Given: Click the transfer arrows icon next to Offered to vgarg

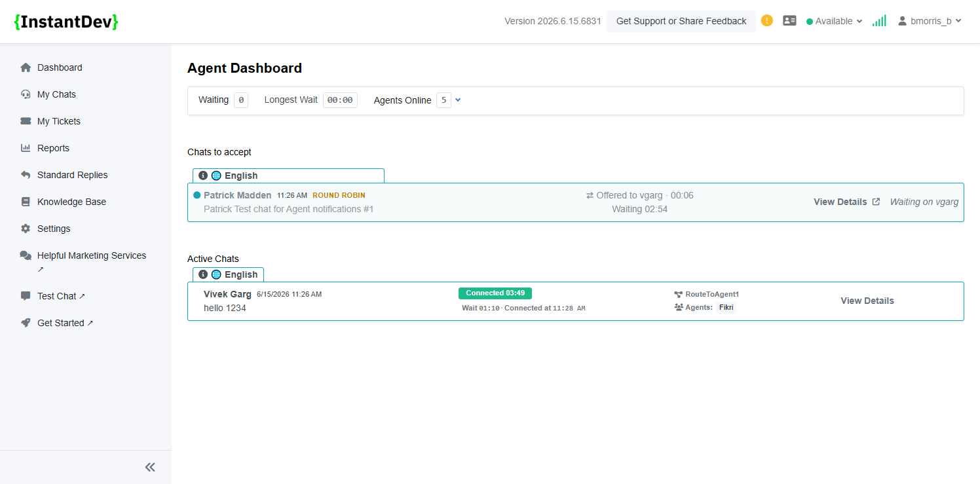Looking at the screenshot, I should tap(590, 195).
